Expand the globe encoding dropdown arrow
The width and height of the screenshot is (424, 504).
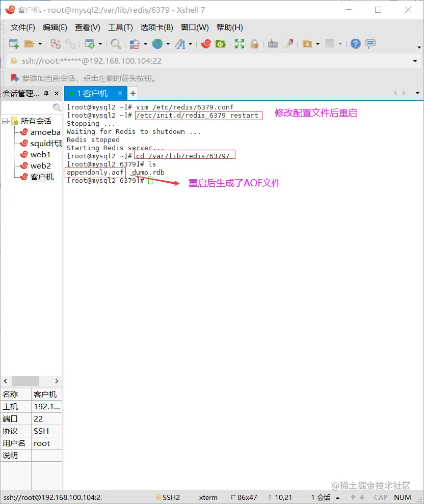click(x=168, y=44)
